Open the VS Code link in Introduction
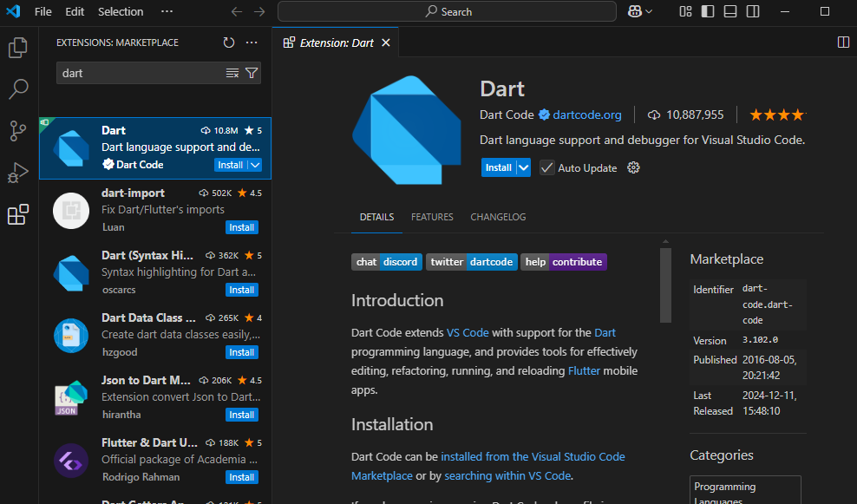This screenshot has width=857, height=504. click(x=468, y=333)
